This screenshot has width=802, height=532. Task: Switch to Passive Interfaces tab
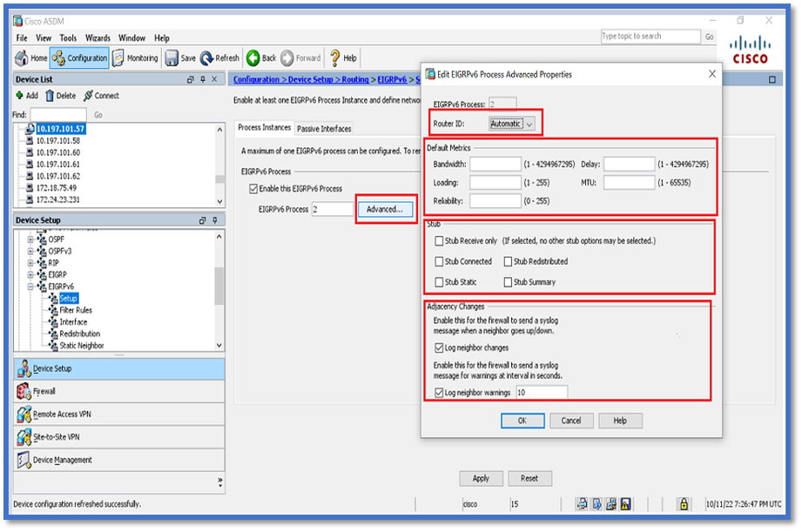(x=324, y=128)
